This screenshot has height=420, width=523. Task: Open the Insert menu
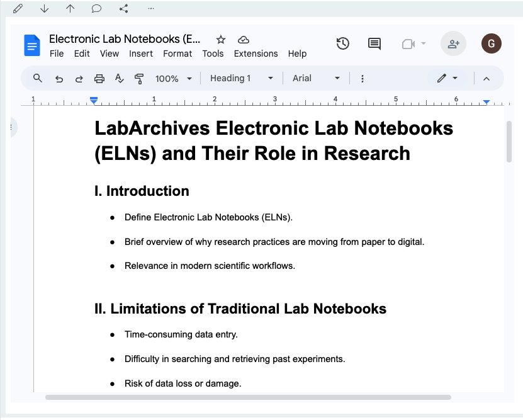(x=140, y=54)
